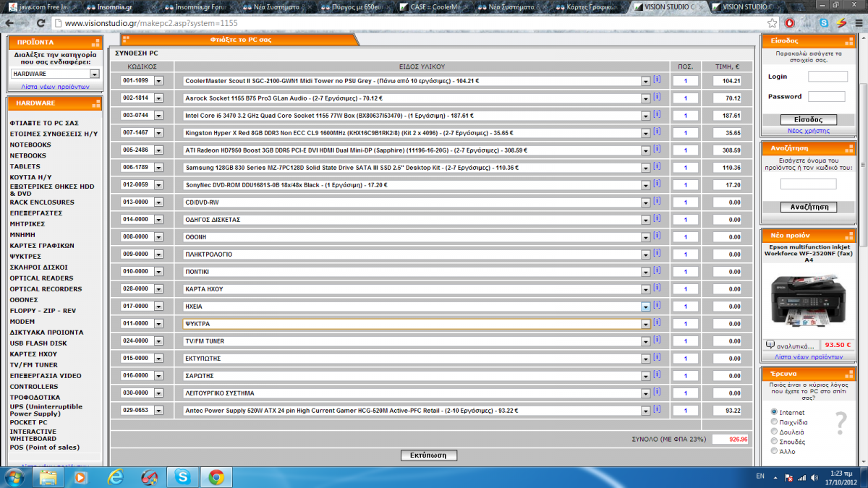Viewport: 868px width, 488px height.
Task: Open Λίστα νέων προϊόντων link under HARDWARE dropdown
Action: point(55,86)
